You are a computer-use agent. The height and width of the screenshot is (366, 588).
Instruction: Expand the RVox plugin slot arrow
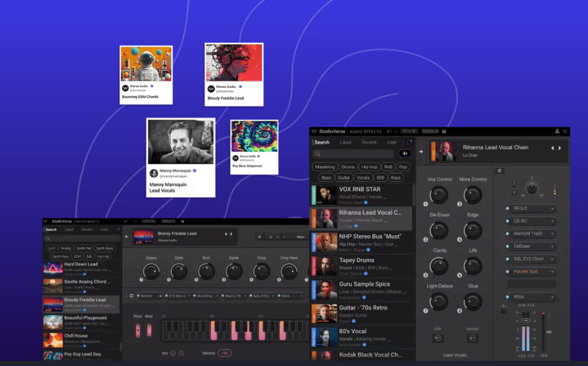[x=552, y=297]
